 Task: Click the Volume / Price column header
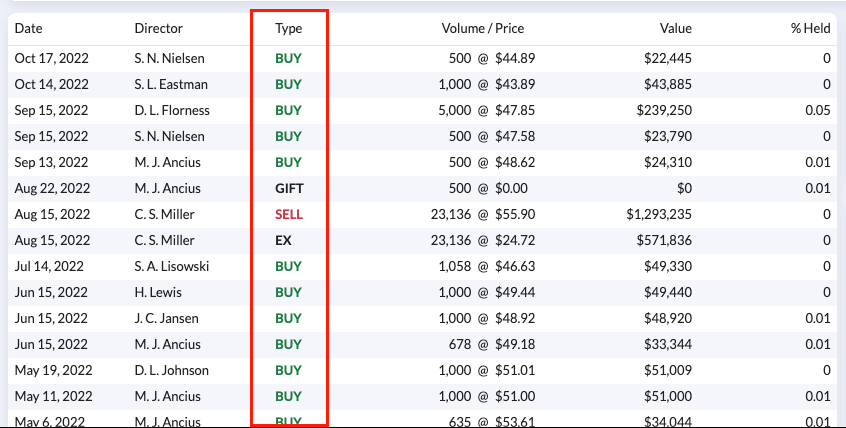pyautogui.click(x=482, y=29)
